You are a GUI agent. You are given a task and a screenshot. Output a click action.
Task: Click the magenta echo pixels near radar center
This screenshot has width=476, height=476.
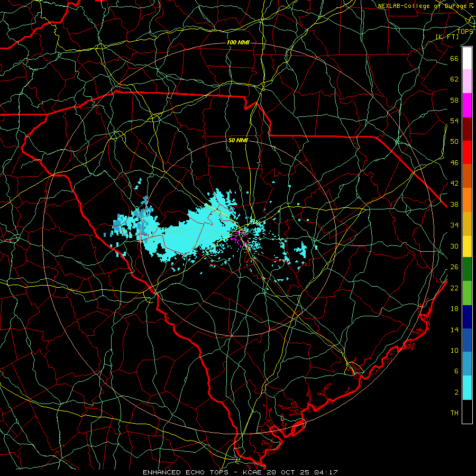tap(239, 239)
